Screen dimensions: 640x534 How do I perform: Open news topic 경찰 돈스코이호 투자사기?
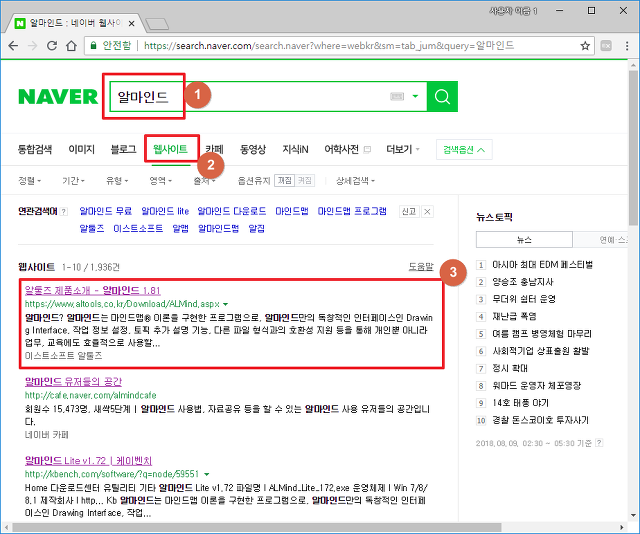pyautogui.click(x=540, y=420)
